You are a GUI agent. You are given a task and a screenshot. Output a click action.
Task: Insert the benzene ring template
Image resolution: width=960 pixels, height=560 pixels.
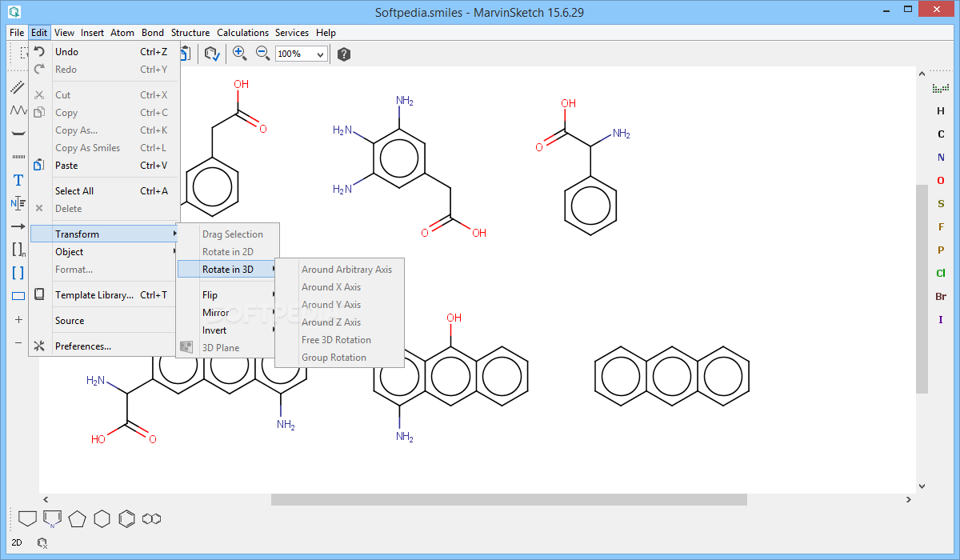tap(126, 518)
